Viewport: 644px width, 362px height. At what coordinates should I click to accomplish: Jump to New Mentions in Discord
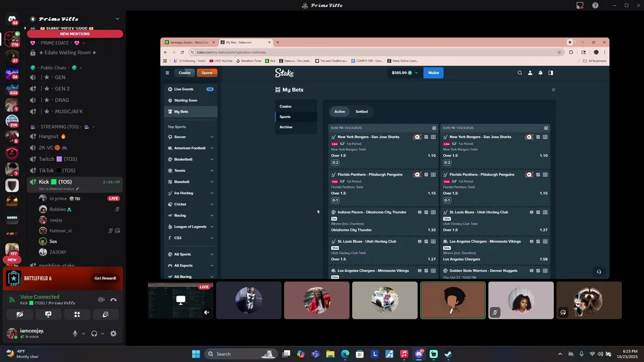click(x=75, y=34)
